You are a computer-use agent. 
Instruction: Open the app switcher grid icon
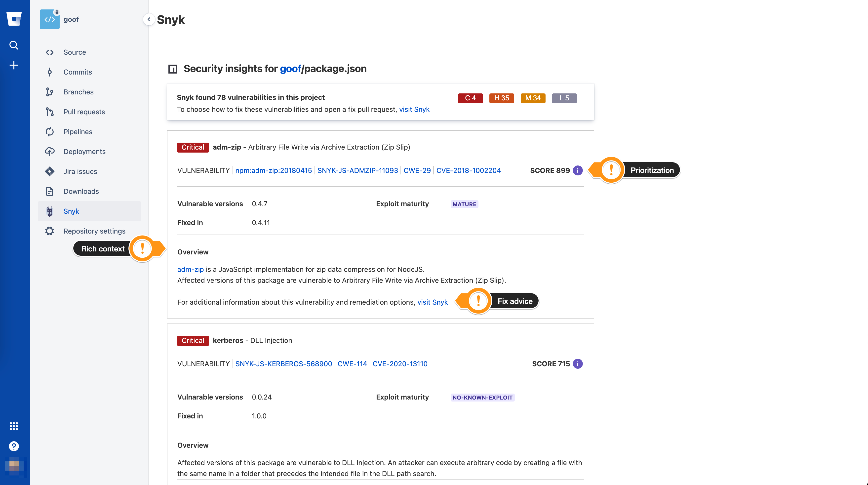tap(14, 426)
